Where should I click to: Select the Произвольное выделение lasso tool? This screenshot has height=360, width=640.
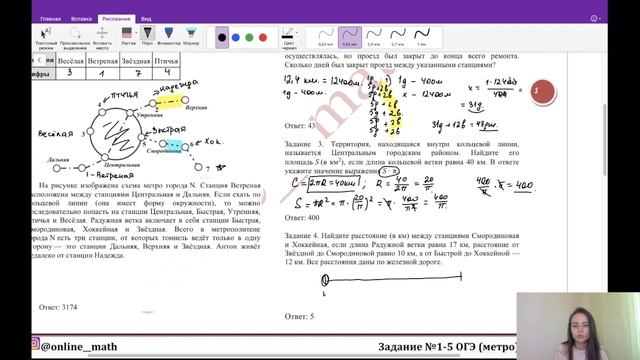75,38
